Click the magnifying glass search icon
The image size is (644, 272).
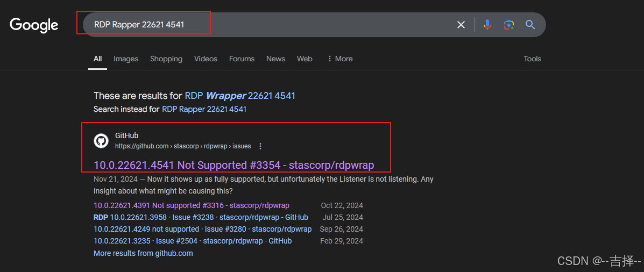pyautogui.click(x=530, y=25)
